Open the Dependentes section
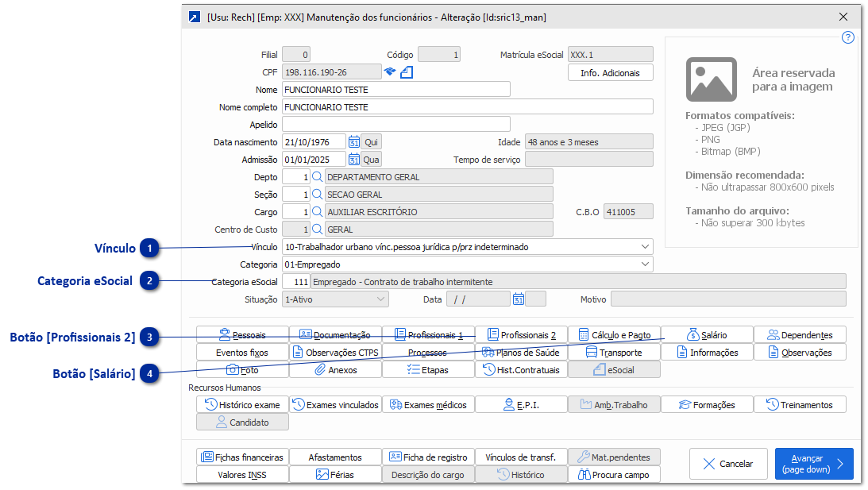Viewport: 868px width, 490px height. [x=800, y=334]
